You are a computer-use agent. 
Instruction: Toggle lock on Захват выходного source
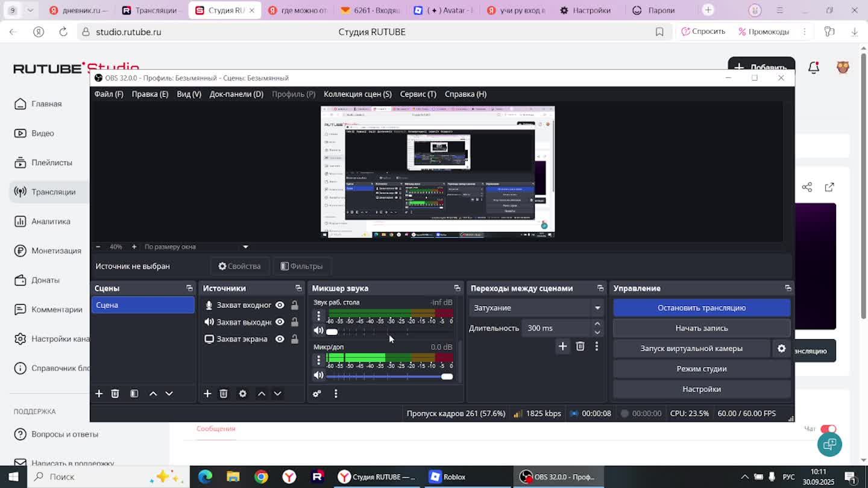[x=295, y=322]
